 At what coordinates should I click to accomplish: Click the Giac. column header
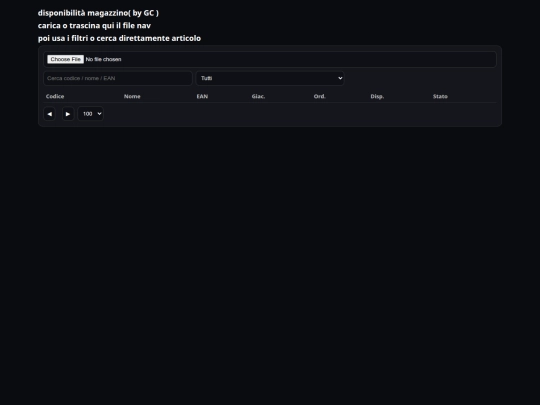tap(258, 96)
